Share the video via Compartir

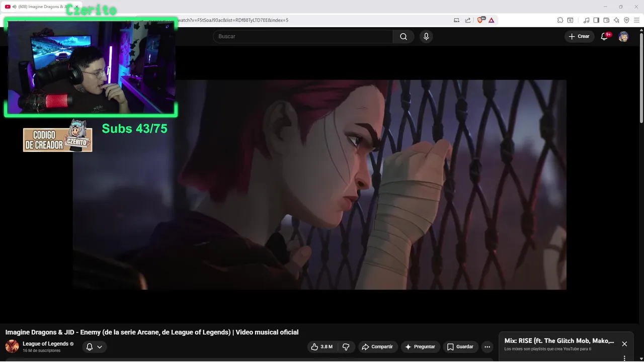[x=378, y=347]
